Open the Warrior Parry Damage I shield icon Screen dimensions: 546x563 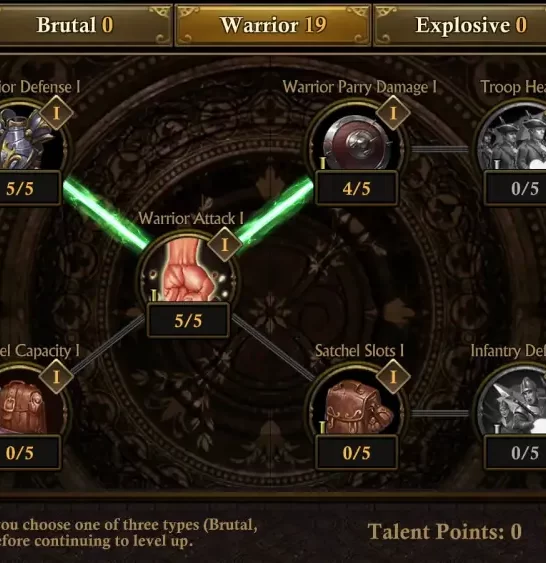click(357, 140)
